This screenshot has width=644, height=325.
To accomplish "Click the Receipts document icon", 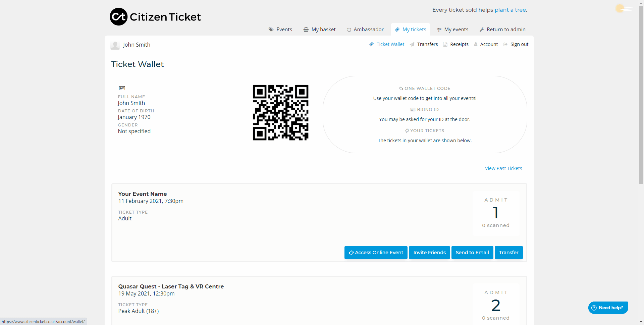I will 445,44.
